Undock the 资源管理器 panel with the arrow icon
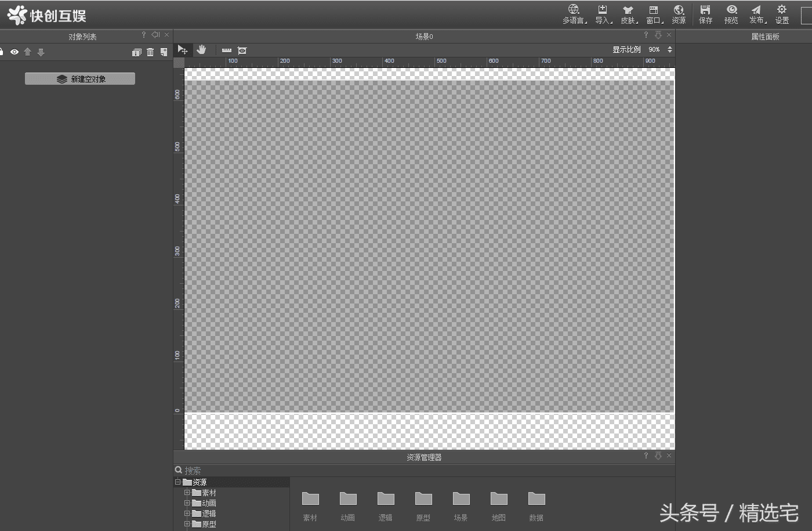 658,456
